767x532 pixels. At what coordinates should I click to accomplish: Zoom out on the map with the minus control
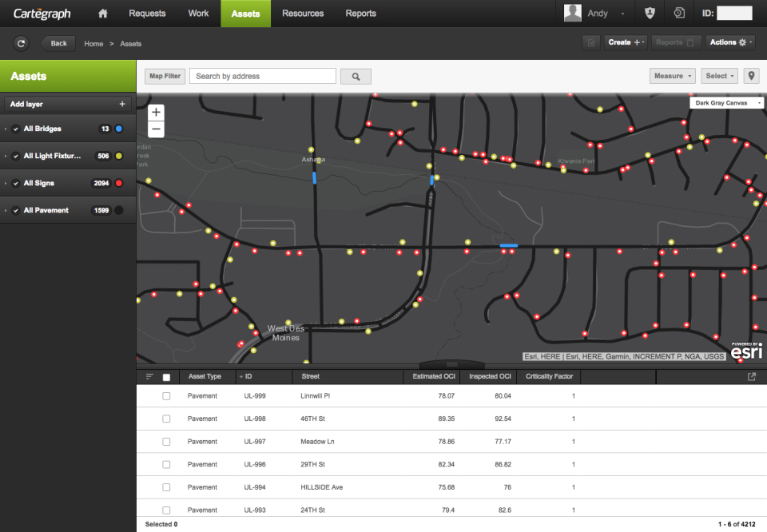point(156,129)
